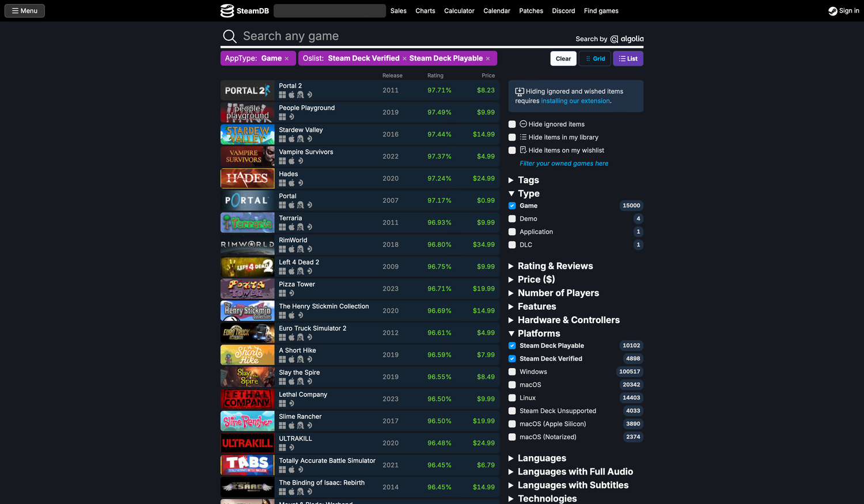Open Filter your owned games here link
The width and height of the screenshot is (864, 504).
click(564, 164)
